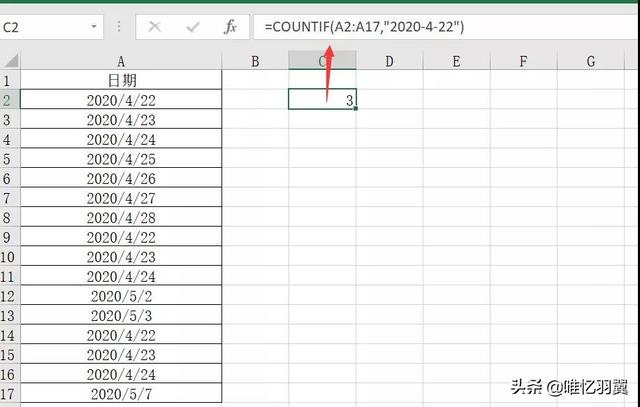
Task: Click cell A17 showing 2020/5/7
Action: 121,394
